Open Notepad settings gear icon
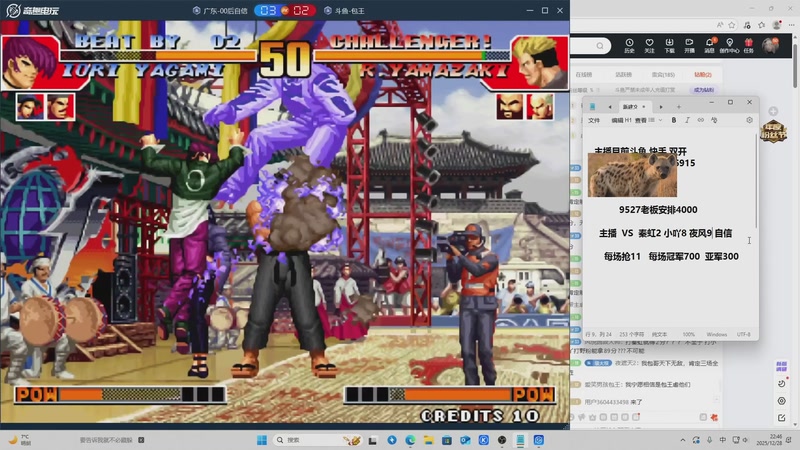Screen dimensions: 800x450 coord(749,120)
